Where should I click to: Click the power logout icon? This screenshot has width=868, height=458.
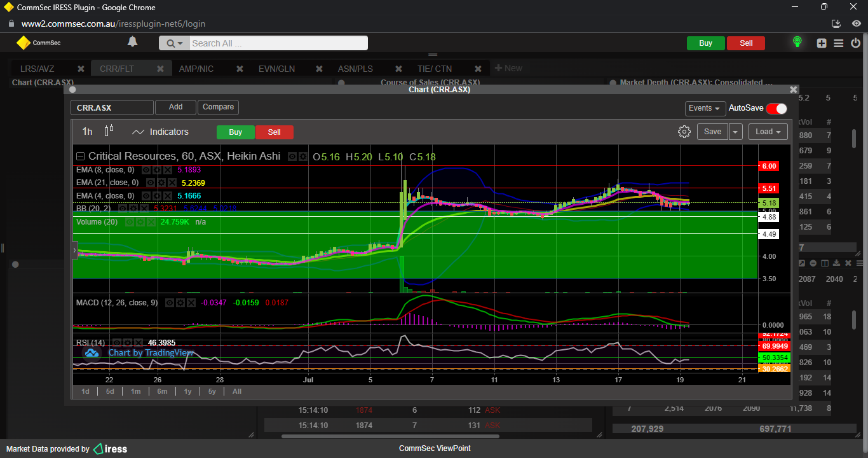click(x=855, y=43)
